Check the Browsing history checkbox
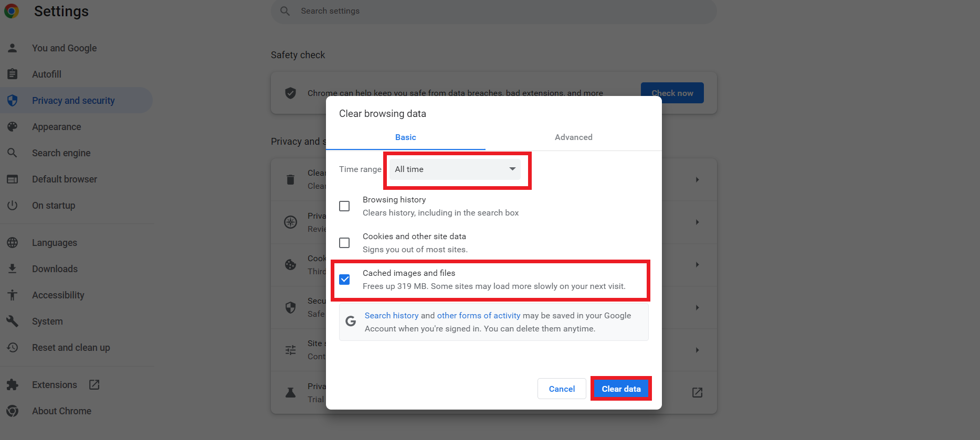The height and width of the screenshot is (440, 980). pos(344,206)
